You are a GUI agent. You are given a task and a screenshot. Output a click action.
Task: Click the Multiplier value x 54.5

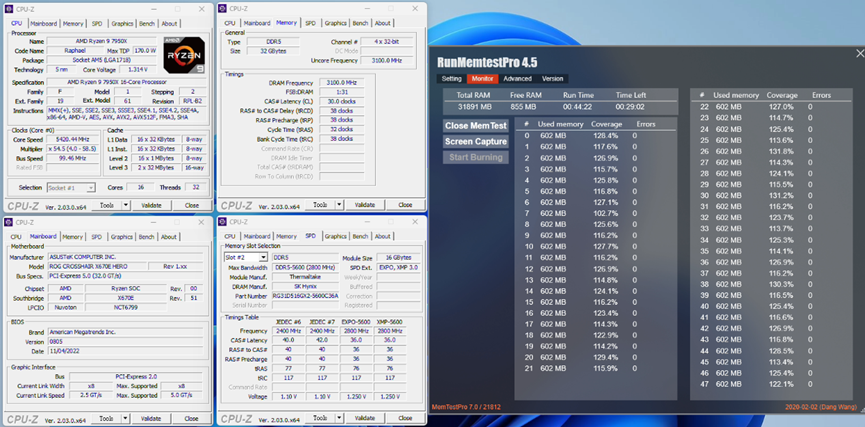(73, 150)
